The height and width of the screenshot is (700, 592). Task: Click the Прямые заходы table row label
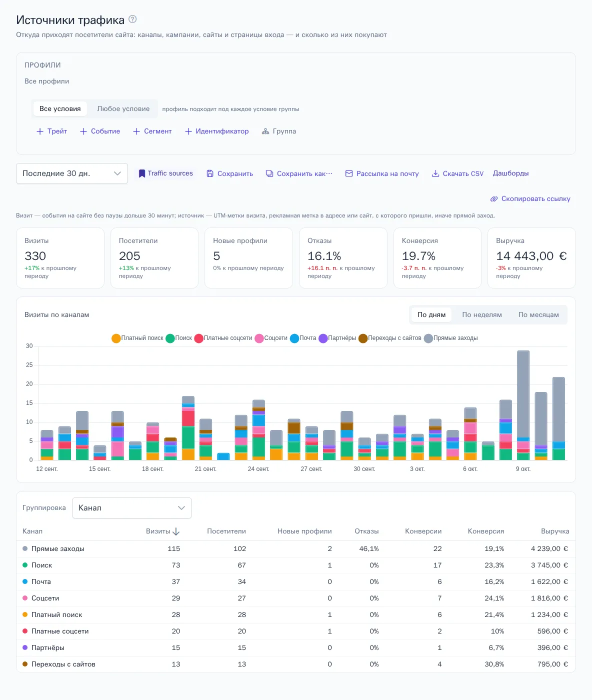pyautogui.click(x=57, y=549)
